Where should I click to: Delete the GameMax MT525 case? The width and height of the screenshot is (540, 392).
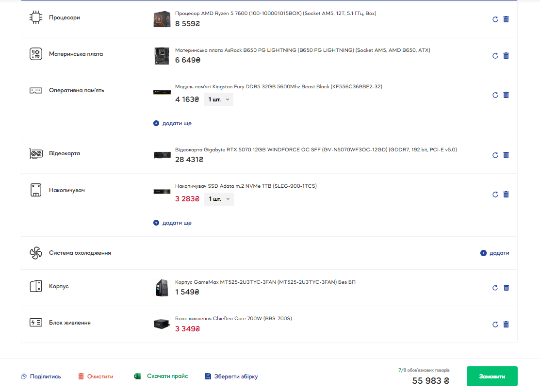tap(506, 288)
